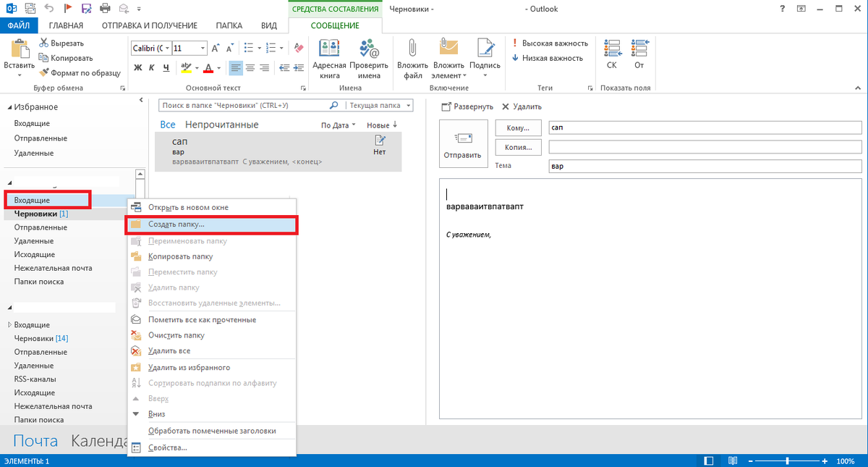Switch to normal view icon in the status bar
Viewport: 868px width, 467px height.
tap(709, 461)
